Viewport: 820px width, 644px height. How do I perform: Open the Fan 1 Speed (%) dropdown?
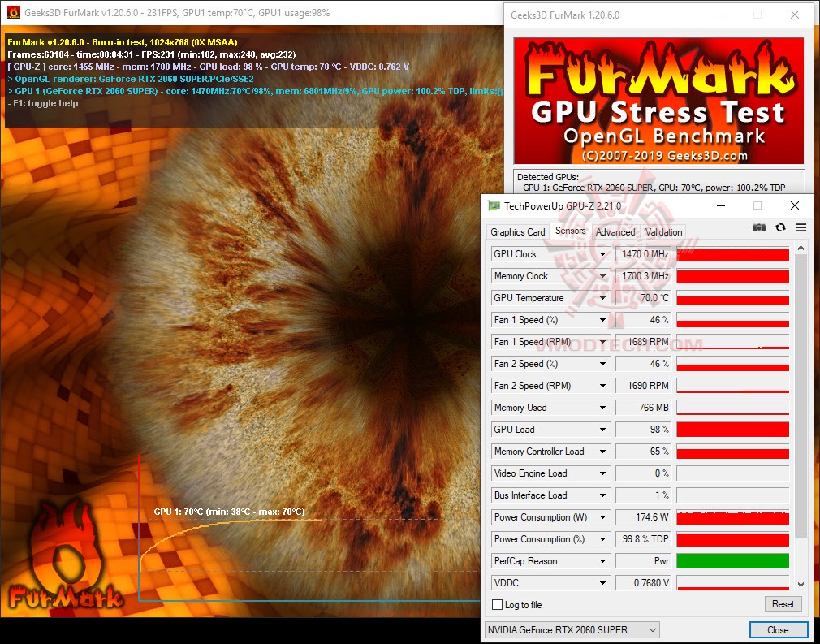coord(602,320)
